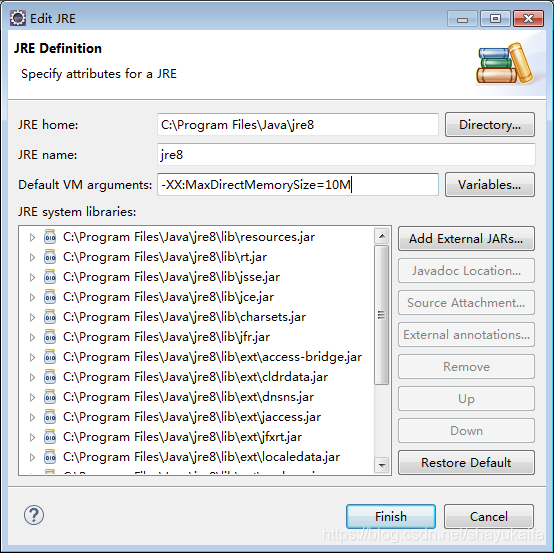Viewport: 554px width, 553px height.
Task: Click the jar icon for cldrdata.jar
Action: (50, 377)
